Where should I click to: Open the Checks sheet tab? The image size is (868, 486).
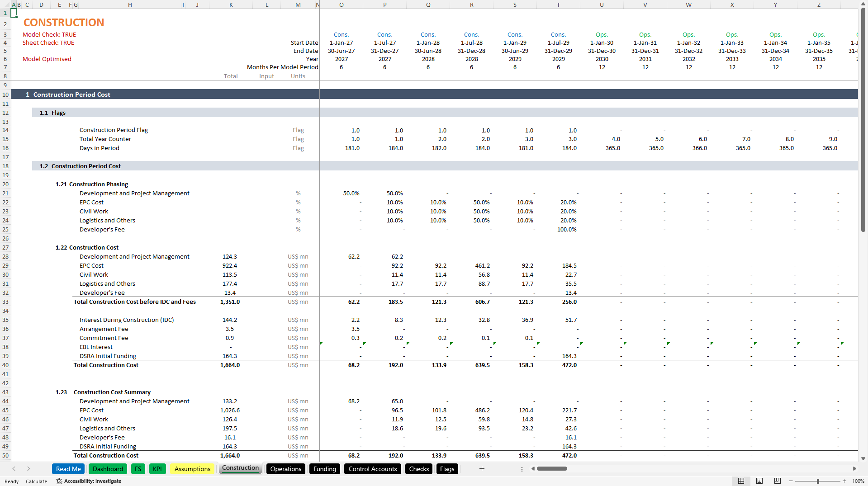419,469
